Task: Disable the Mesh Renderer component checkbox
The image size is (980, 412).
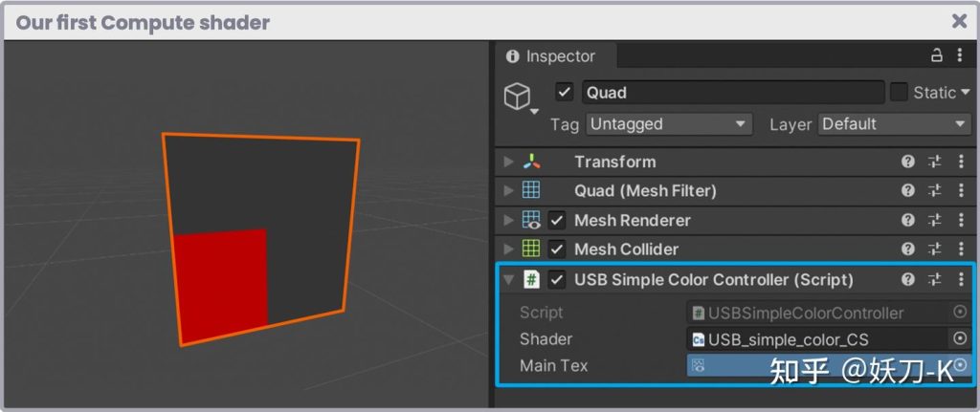Action: 557,221
